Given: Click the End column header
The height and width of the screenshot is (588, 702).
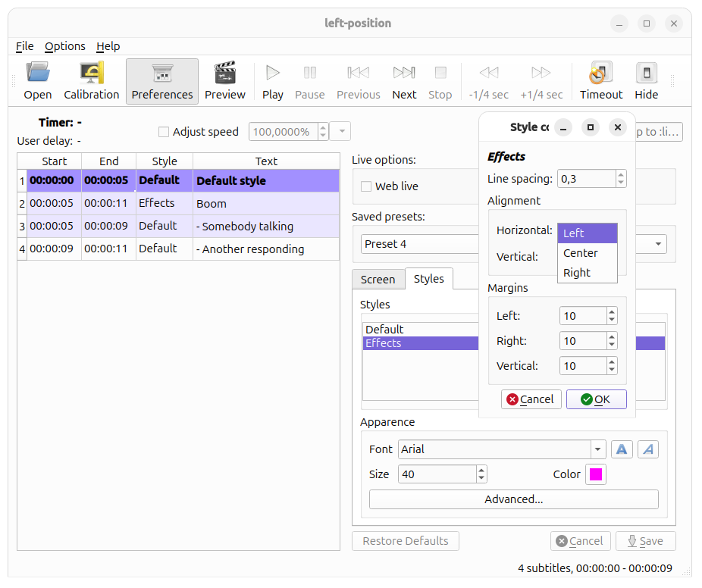Looking at the screenshot, I should (x=109, y=161).
